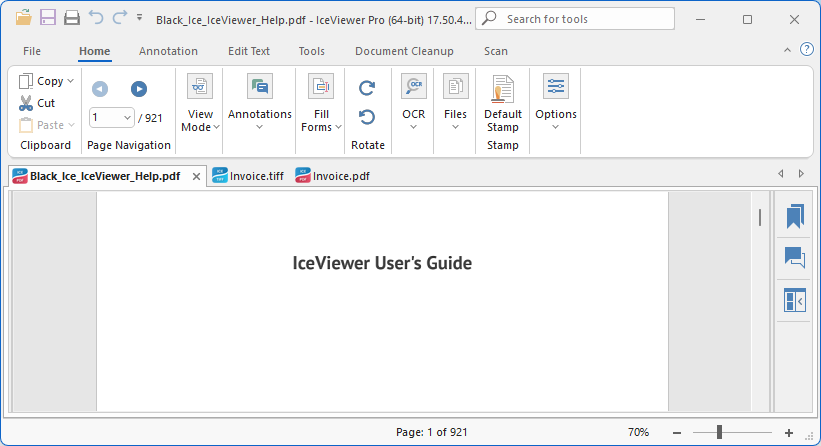
Task: Expand the Paste dropdown arrow
Action: click(72, 125)
